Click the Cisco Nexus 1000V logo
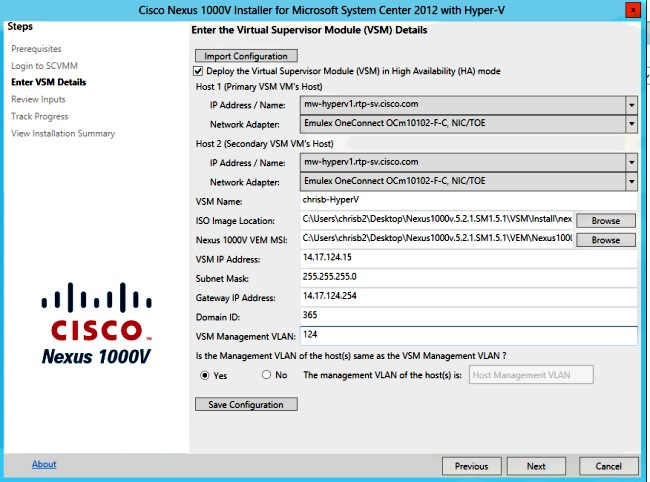This screenshot has width=650, height=482. [97, 323]
